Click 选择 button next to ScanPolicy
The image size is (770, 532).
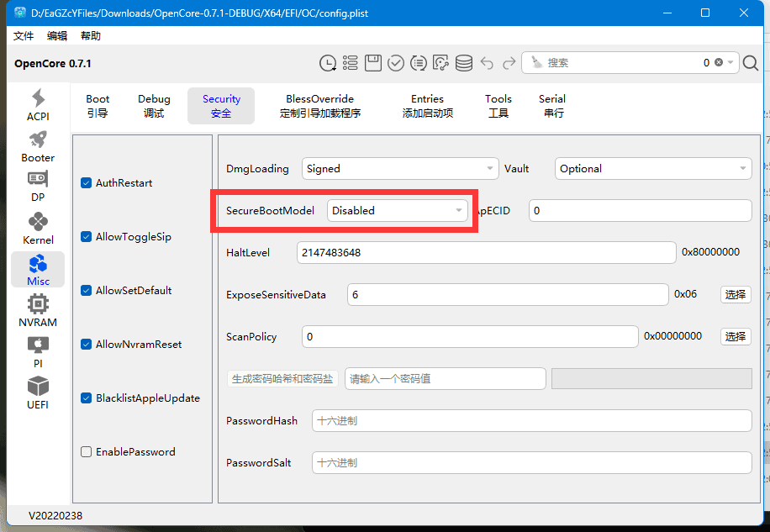[x=736, y=337]
